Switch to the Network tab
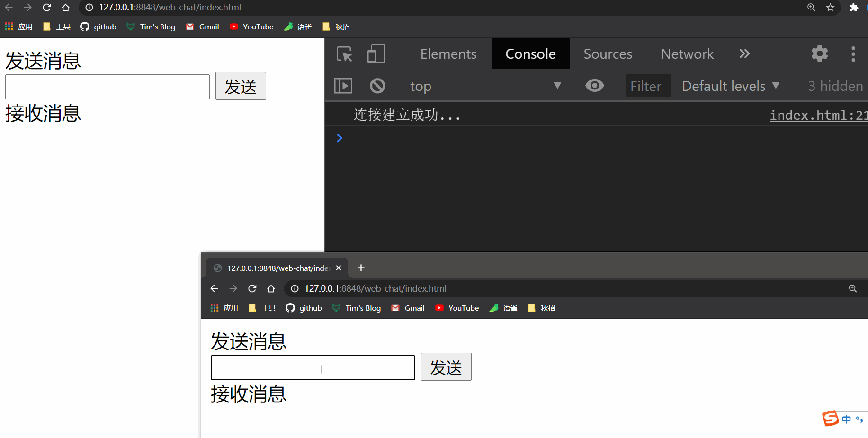This screenshot has width=868, height=438. [x=687, y=54]
